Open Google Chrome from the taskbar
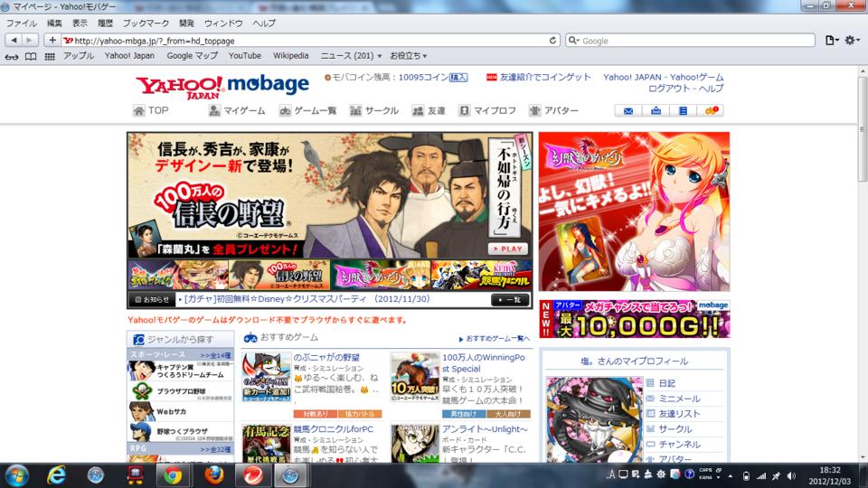 tap(172, 475)
